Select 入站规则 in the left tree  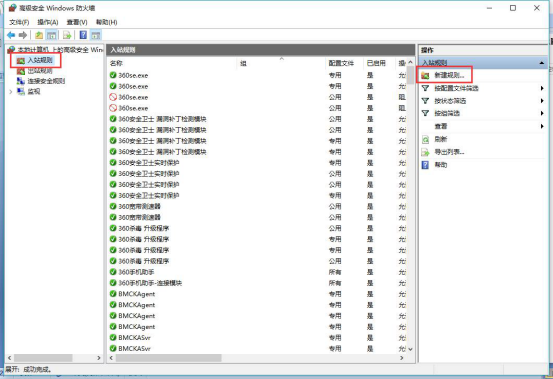40,60
